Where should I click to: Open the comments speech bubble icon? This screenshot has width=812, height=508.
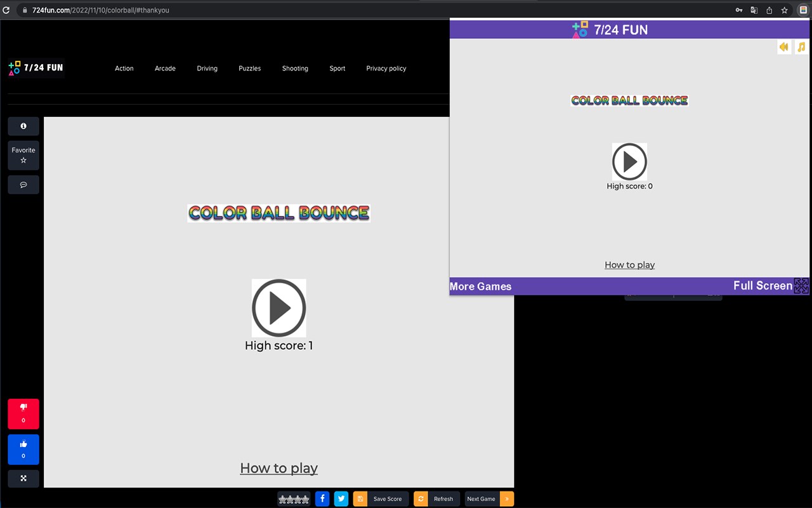tap(23, 185)
